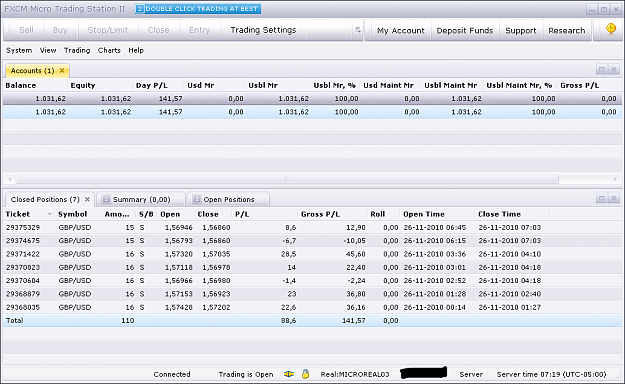The height and width of the screenshot is (384, 625).
Task: Click the Total row gross P/L 141,57
Action: tap(354, 321)
